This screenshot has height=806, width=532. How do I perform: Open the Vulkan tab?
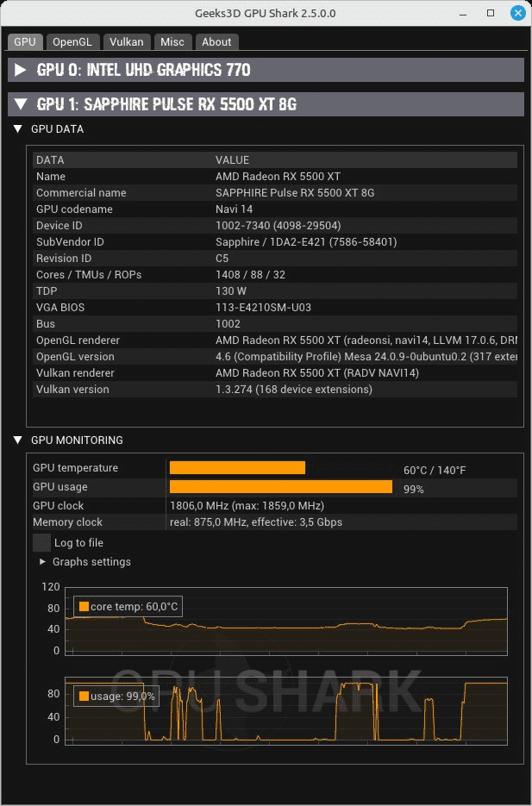point(126,41)
